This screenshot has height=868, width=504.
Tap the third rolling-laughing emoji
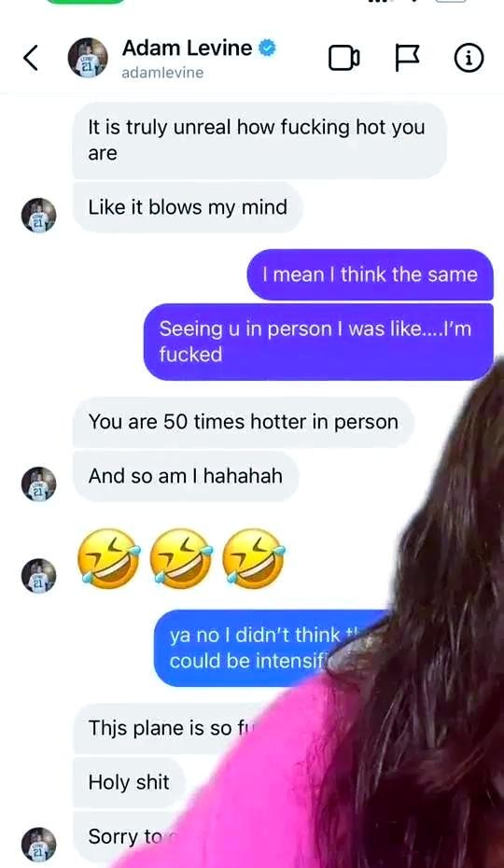tap(254, 558)
